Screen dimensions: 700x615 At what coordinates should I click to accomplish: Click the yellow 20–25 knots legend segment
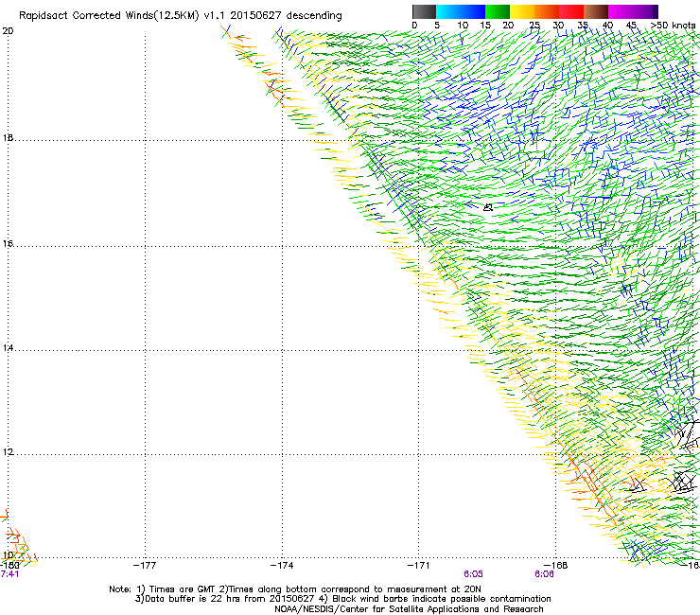(522, 11)
